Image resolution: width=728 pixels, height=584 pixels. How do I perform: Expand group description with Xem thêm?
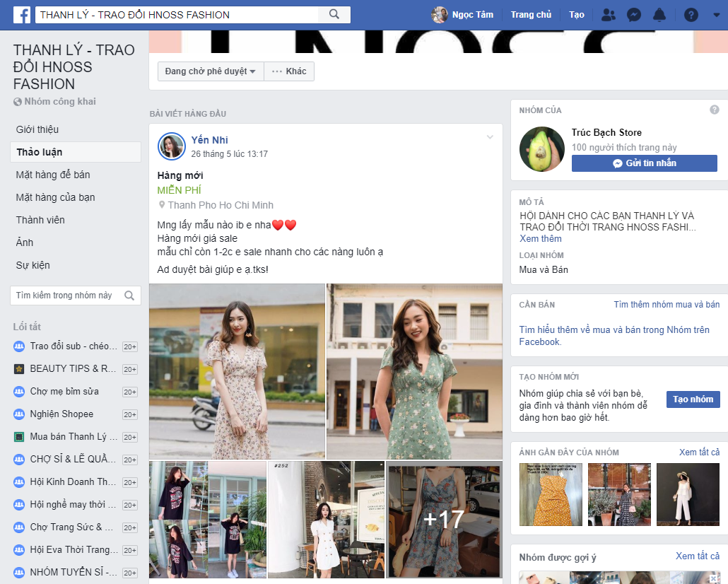point(541,239)
